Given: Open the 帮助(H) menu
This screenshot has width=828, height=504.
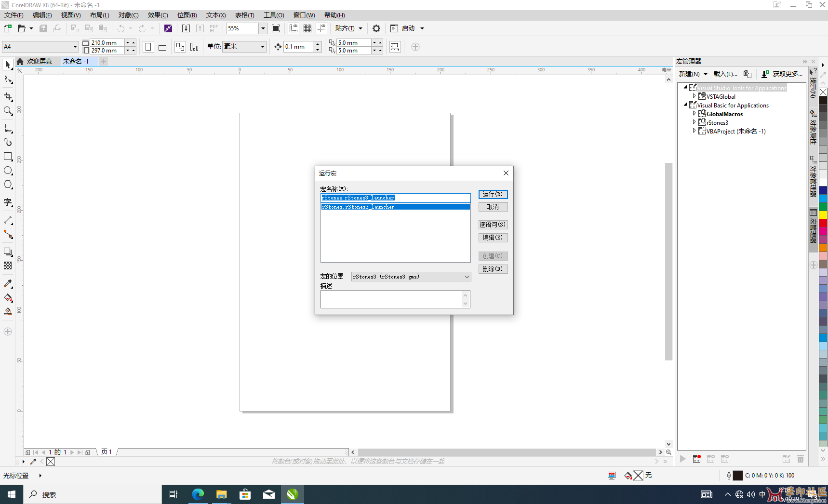Looking at the screenshot, I should click(334, 15).
